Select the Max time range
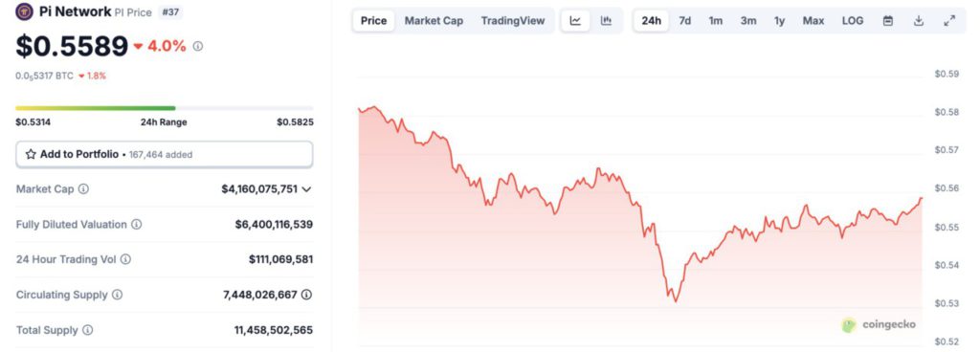 [x=813, y=21]
